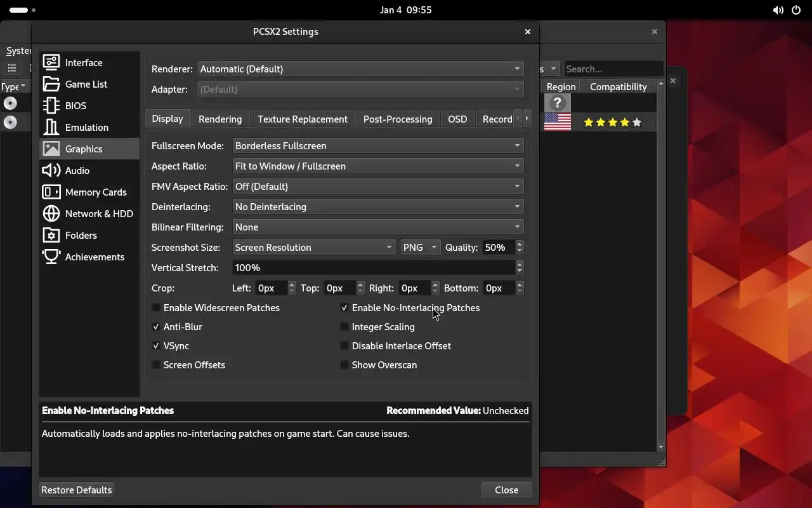Switch to the OSD tab
Viewport: 812px width, 508px height.
click(x=457, y=119)
